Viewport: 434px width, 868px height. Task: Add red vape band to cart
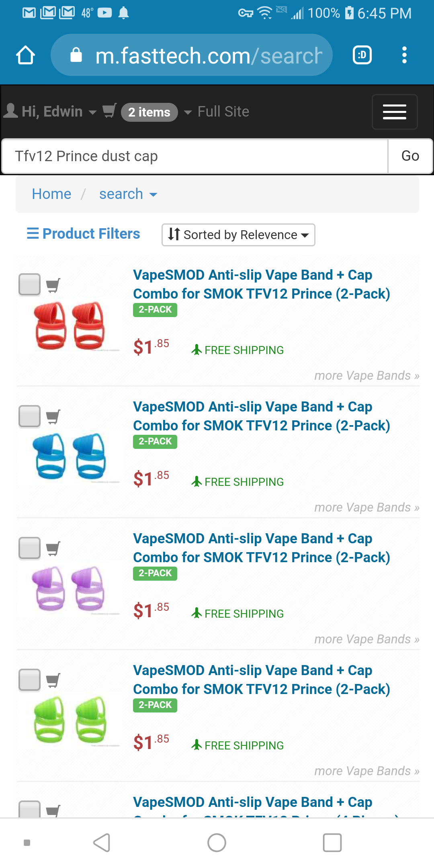pyautogui.click(x=53, y=285)
